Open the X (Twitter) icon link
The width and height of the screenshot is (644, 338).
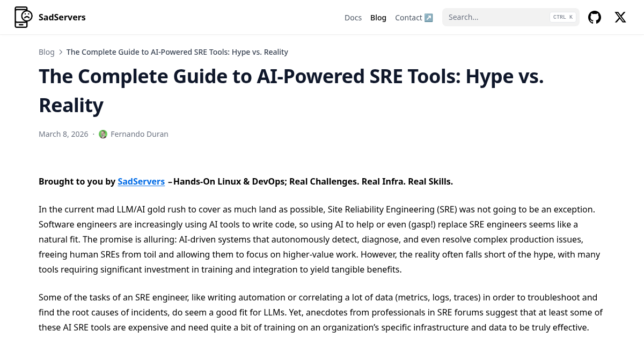coord(620,17)
